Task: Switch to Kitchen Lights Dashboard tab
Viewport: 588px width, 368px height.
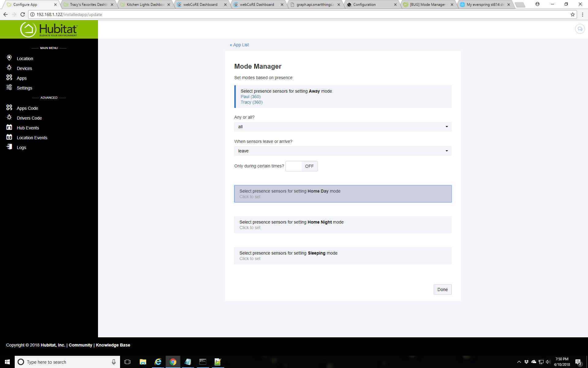Action: (145, 5)
